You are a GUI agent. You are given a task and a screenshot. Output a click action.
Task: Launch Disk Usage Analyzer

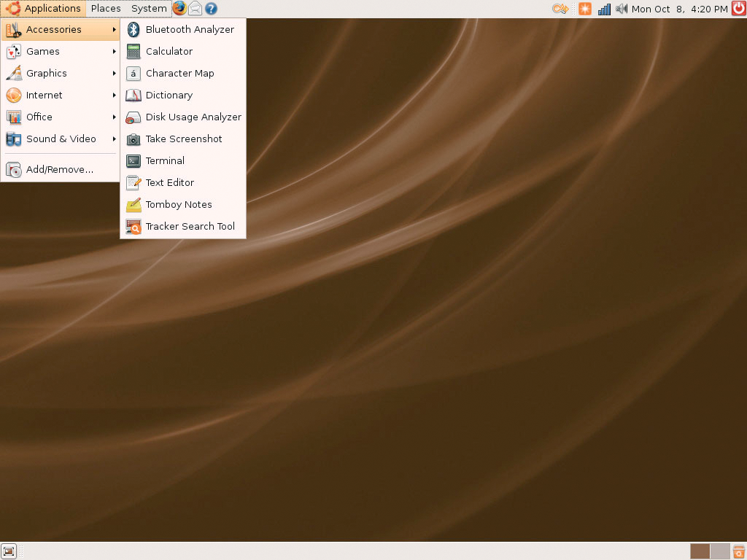coord(183,117)
